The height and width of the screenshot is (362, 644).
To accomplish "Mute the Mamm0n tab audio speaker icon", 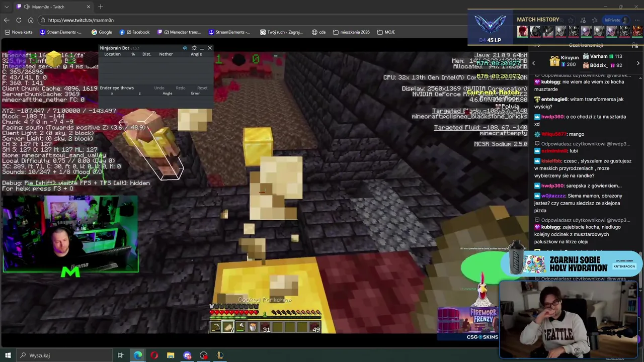I will (x=27, y=7).
